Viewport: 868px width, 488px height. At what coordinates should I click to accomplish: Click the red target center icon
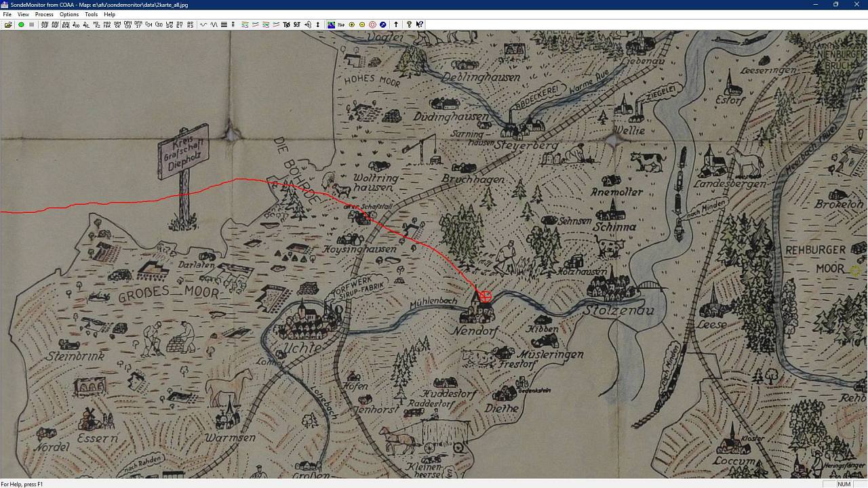pos(372,24)
